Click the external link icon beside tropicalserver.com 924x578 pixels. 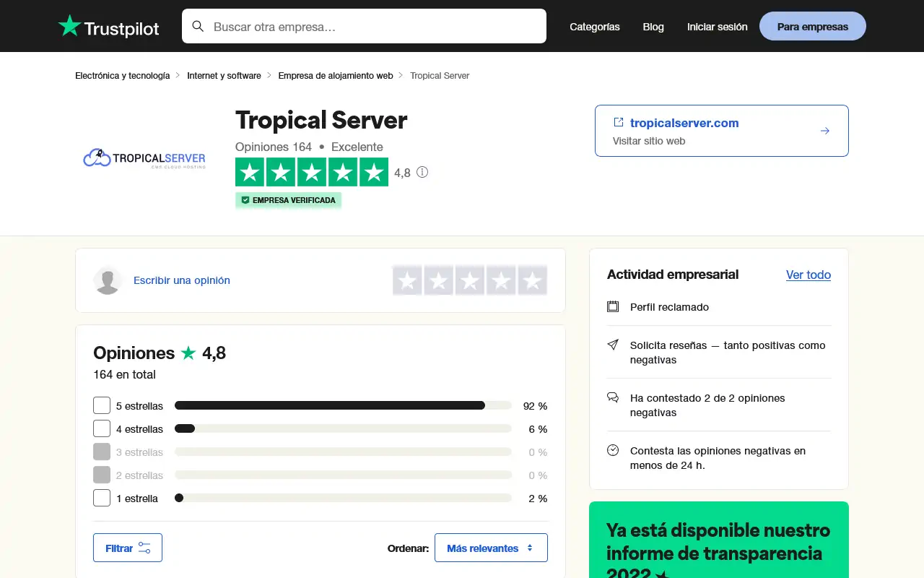[619, 122]
